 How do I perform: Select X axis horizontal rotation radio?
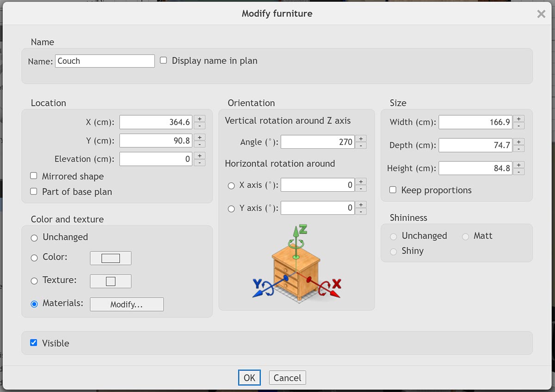tap(231, 185)
